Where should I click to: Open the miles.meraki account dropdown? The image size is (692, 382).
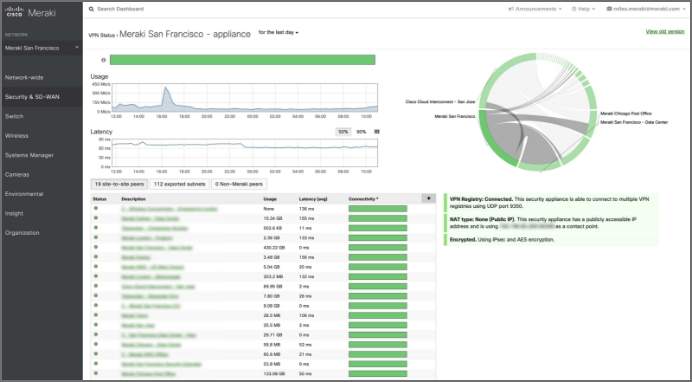click(x=646, y=9)
